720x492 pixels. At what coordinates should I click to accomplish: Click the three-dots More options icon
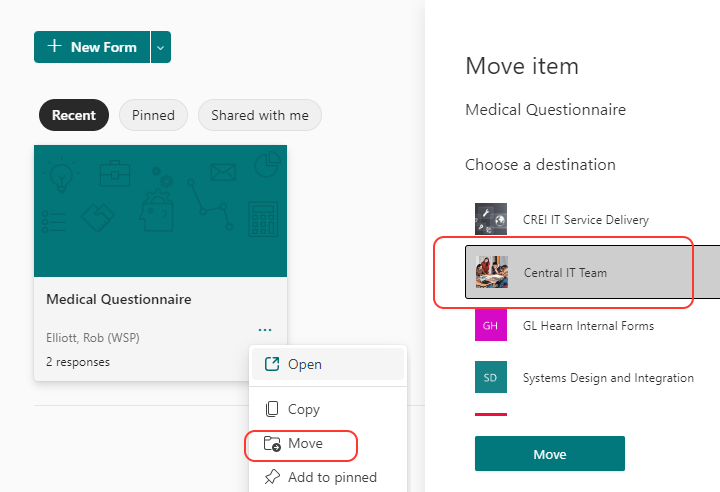tap(264, 328)
